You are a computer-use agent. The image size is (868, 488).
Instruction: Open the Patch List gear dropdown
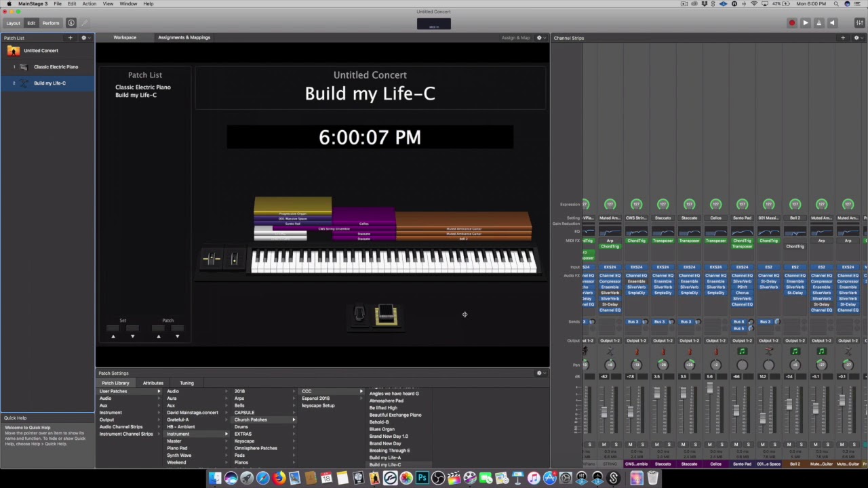(x=85, y=38)
